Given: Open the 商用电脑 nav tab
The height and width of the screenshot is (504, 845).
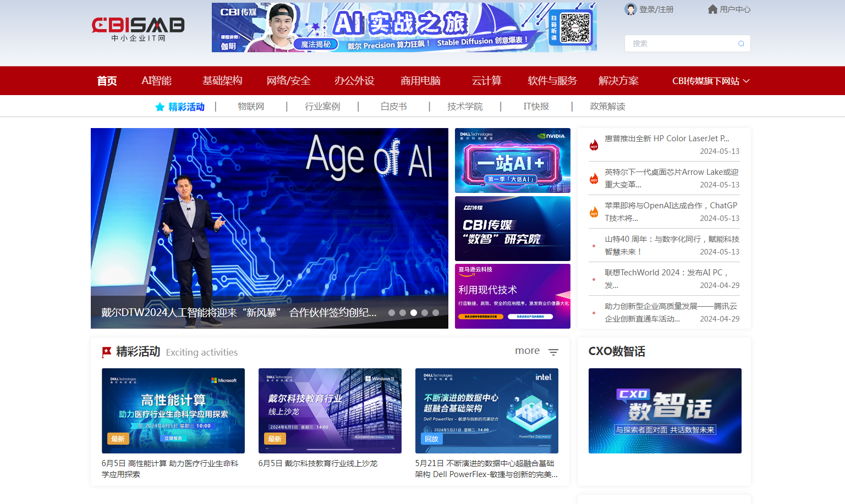Looking at the screenshot, I should tap(420, 81).
